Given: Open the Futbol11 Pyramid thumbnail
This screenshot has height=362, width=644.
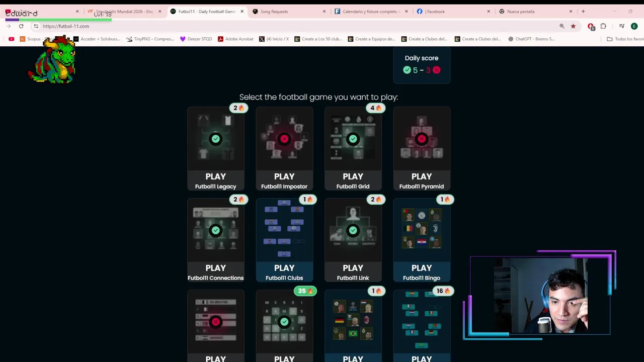Looking at the screenshot, I should coord(422,139).
